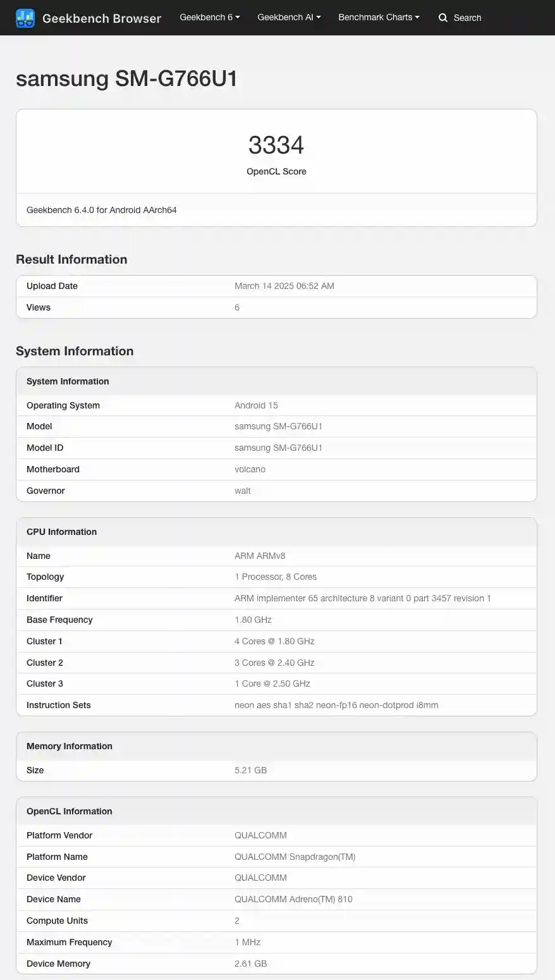Click the OpenCL Information table header
The height and width of the screenshot is (980, 555).
click(x=69, y=811)
